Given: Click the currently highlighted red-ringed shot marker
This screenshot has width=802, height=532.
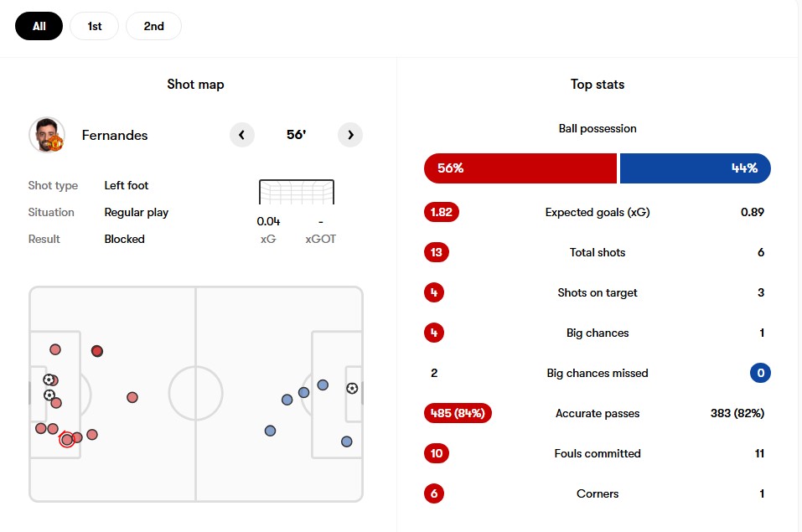Looking at the screenshot, I should pos(67,439).
